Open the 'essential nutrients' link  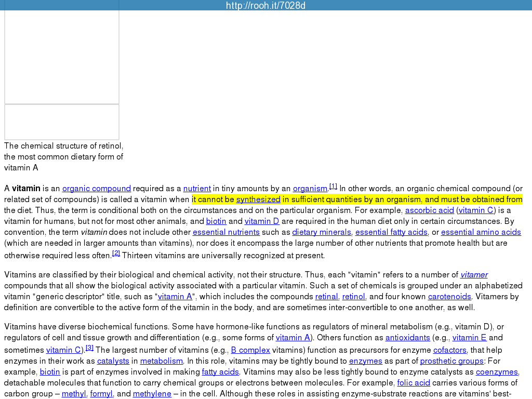pyautogui.click(x=226, y=232)
